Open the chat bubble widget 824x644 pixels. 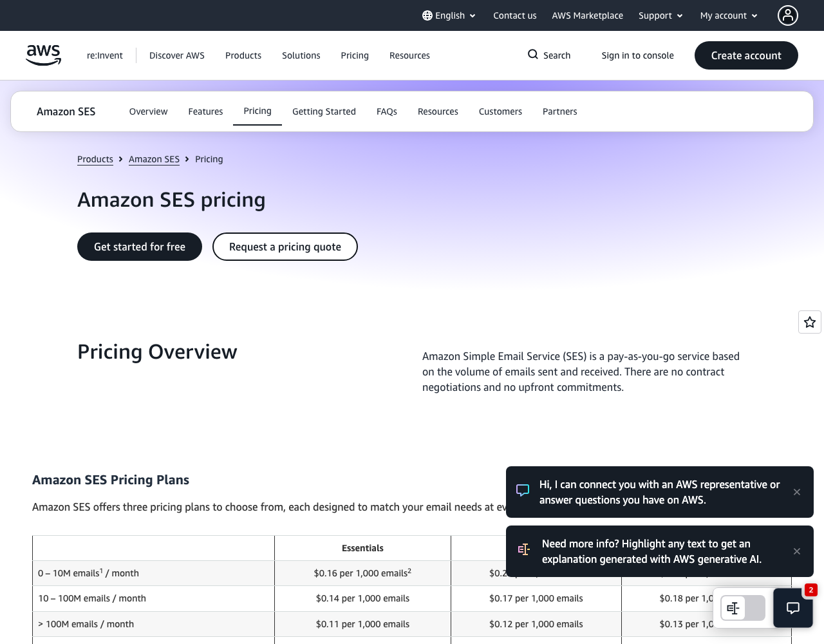(793, 608)
